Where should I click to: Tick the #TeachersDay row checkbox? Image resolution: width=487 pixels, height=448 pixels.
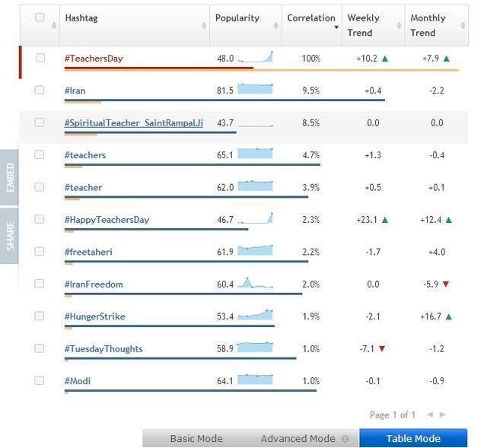[x=40, y=58]
